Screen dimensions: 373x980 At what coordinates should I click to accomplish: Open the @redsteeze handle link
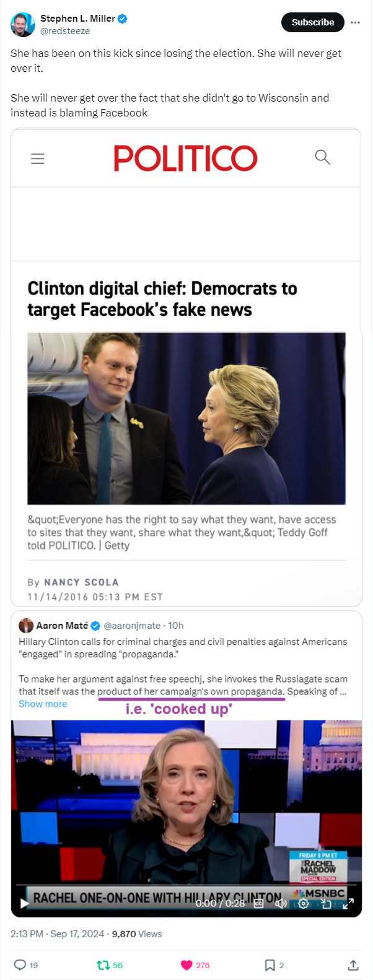coord(65,31)
